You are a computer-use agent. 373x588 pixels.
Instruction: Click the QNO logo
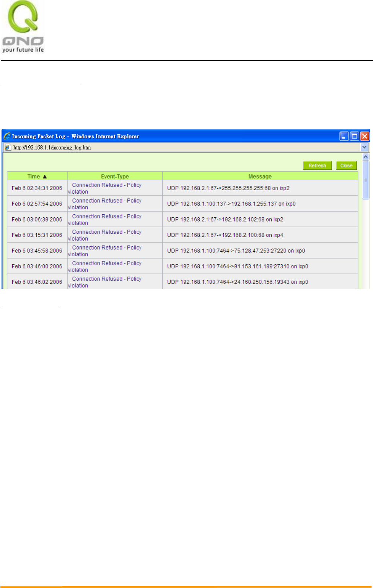point(23,27)
